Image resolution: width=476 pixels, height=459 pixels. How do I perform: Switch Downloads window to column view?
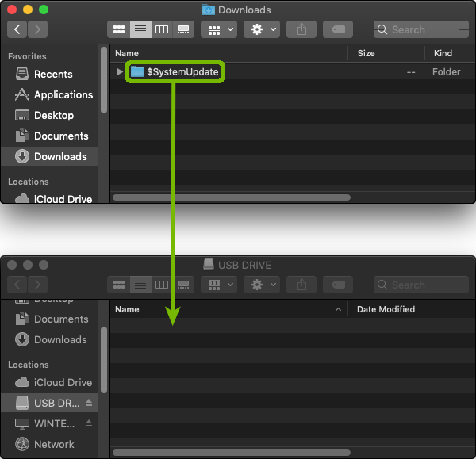tap(162, 29)
